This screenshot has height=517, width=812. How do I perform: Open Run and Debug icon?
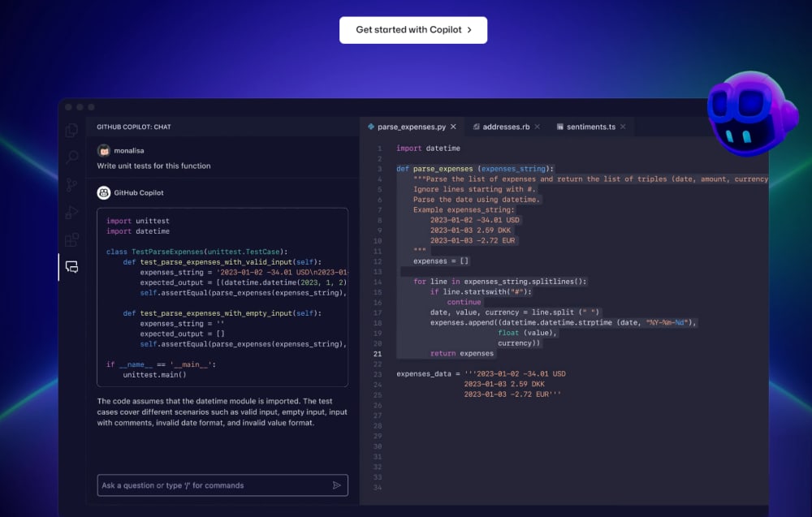tap(72, 212)
